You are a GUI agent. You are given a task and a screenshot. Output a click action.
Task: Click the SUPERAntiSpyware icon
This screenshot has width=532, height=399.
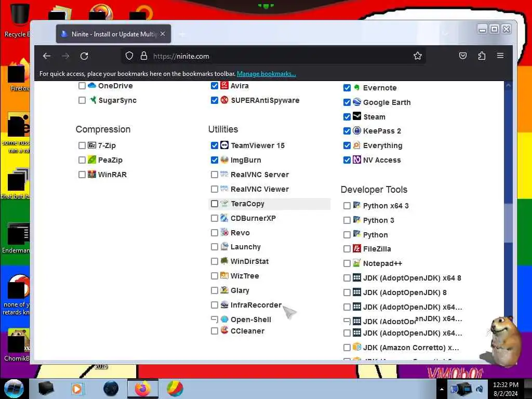pyautogui.click(x=224, y=100)
